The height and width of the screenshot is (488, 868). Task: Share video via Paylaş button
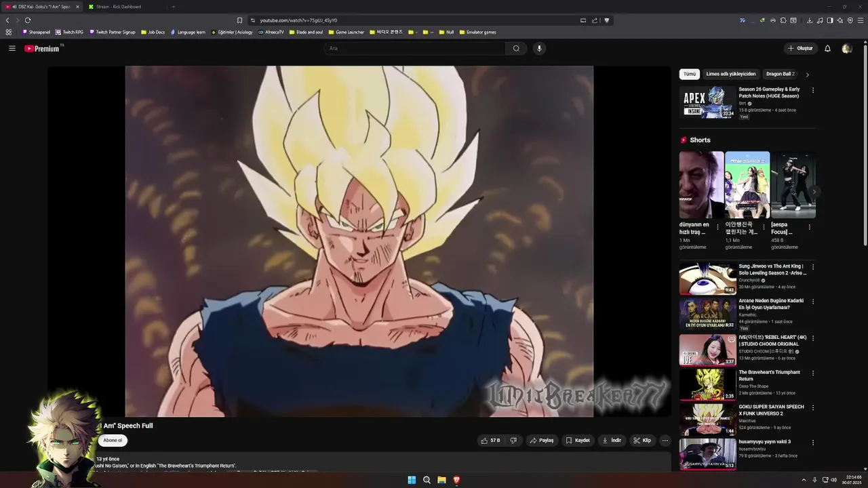click(x=542, y=441)
